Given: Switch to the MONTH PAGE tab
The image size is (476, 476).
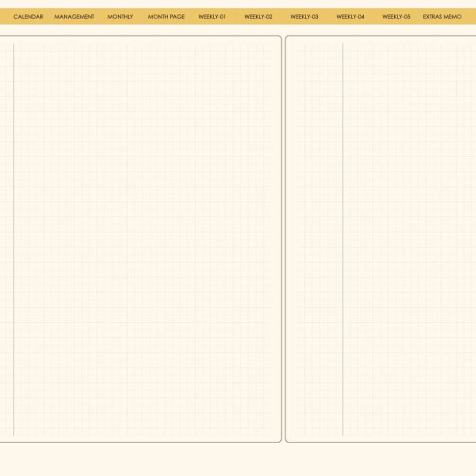Looking at the screenshot, I should click(x=167, y=17).
